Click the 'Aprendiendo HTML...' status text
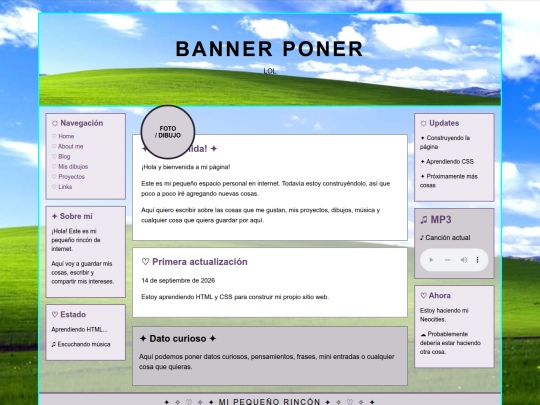The image size is (540, 405). (x=79, y=330)
